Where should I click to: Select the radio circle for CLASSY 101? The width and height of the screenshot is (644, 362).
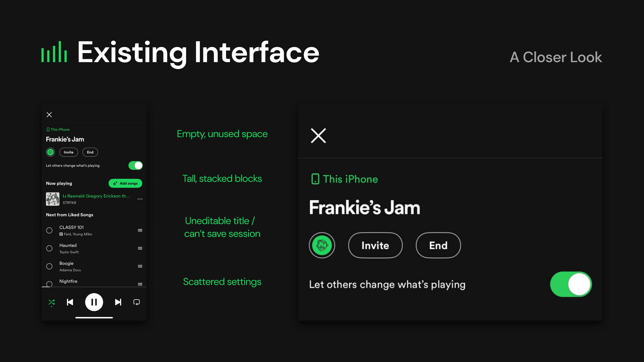point(49,230)
